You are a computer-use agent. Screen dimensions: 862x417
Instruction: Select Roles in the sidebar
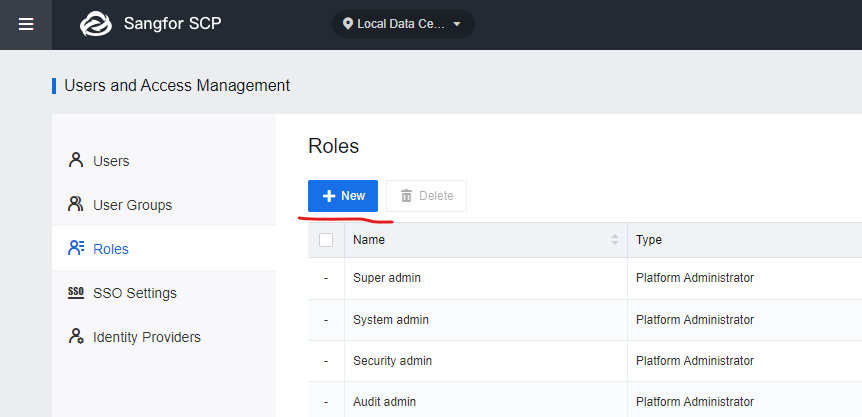164,248
